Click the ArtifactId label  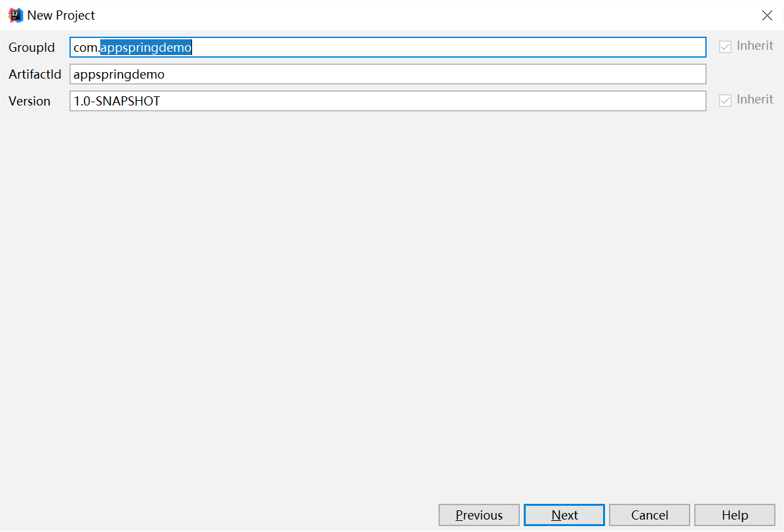(35, 74)
